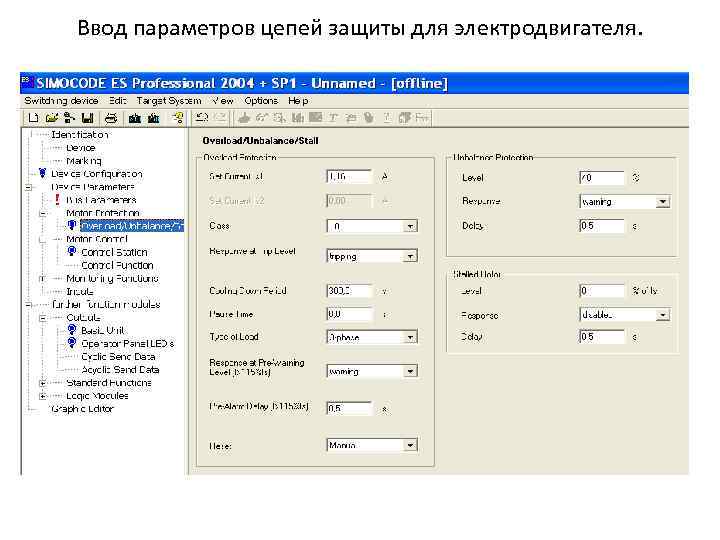Image resolution: width=720 pixels, height=540 pixels.
Task: Click the Cooling Down Period field
Action: [349, 291]
